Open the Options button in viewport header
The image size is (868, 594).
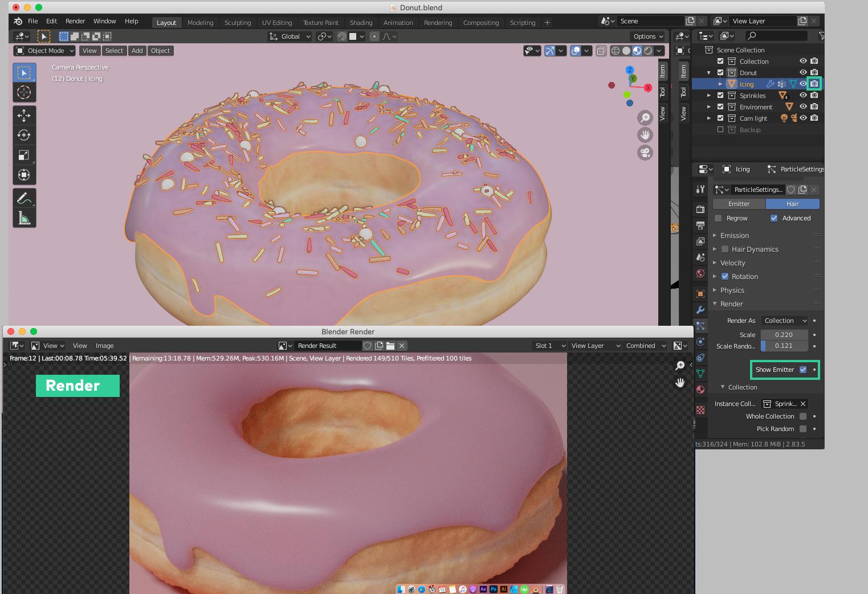pos(649,36)
